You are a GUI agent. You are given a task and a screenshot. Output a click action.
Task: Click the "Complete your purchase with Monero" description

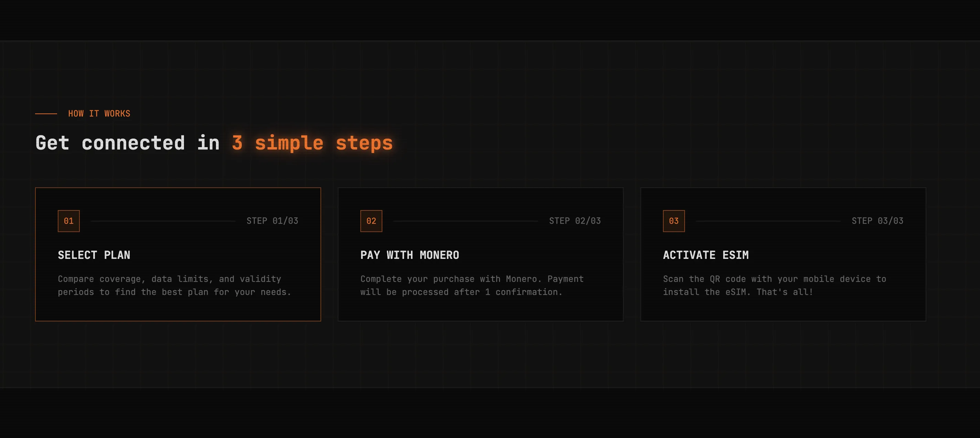coord(472,286)
